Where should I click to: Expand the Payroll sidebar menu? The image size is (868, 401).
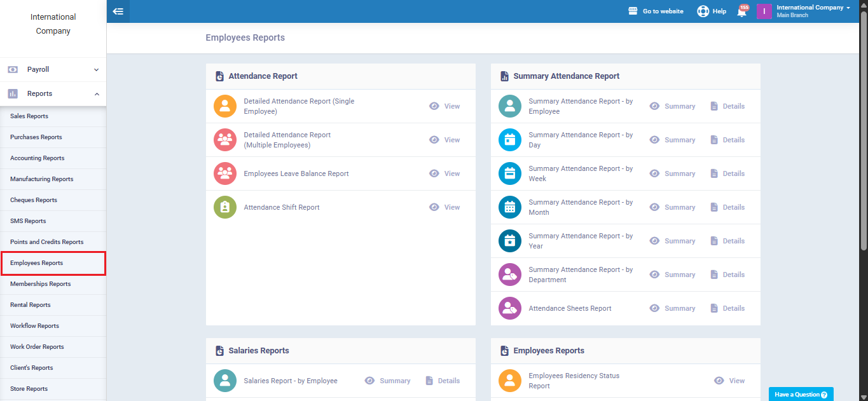tap(53, 69)
